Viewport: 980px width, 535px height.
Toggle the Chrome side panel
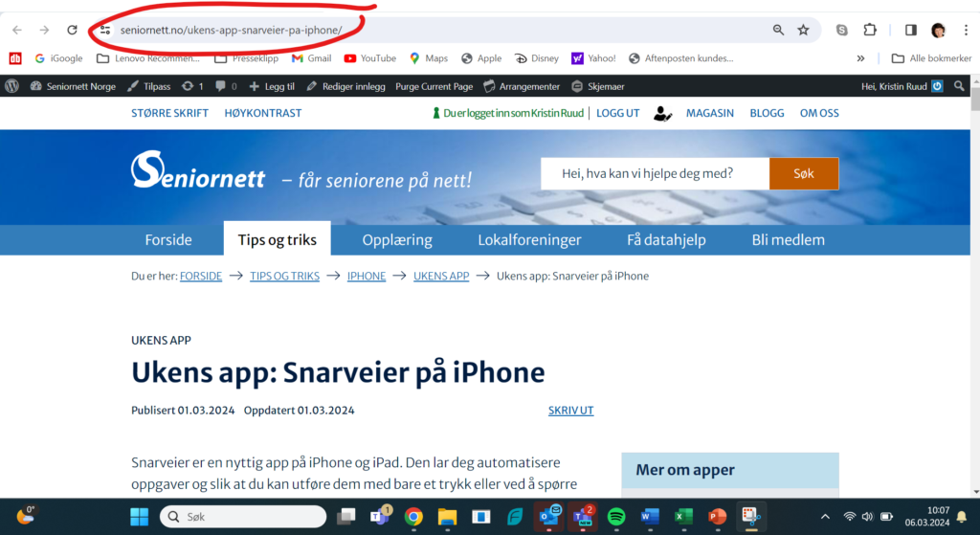tap(911, 30)
